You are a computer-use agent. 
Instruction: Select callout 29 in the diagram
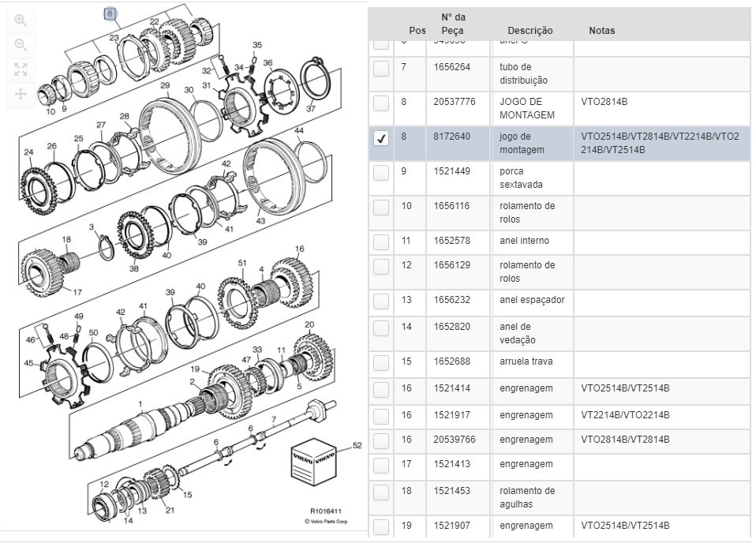pos(165,85)
